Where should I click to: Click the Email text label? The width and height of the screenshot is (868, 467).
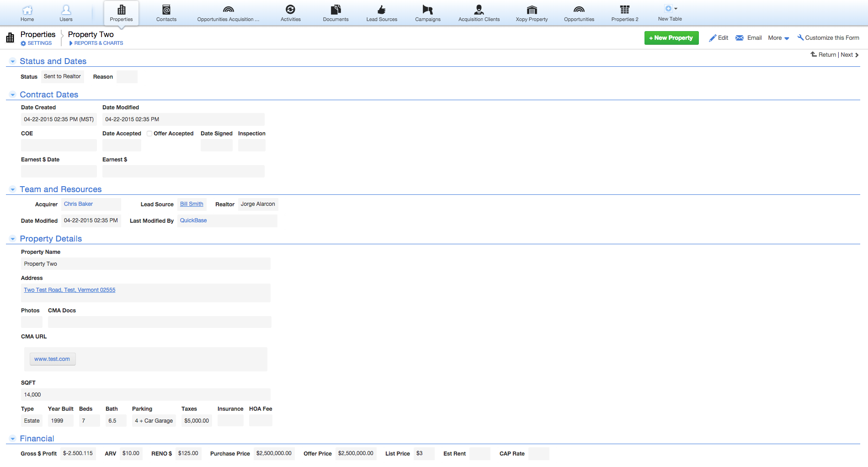(754, 38)
